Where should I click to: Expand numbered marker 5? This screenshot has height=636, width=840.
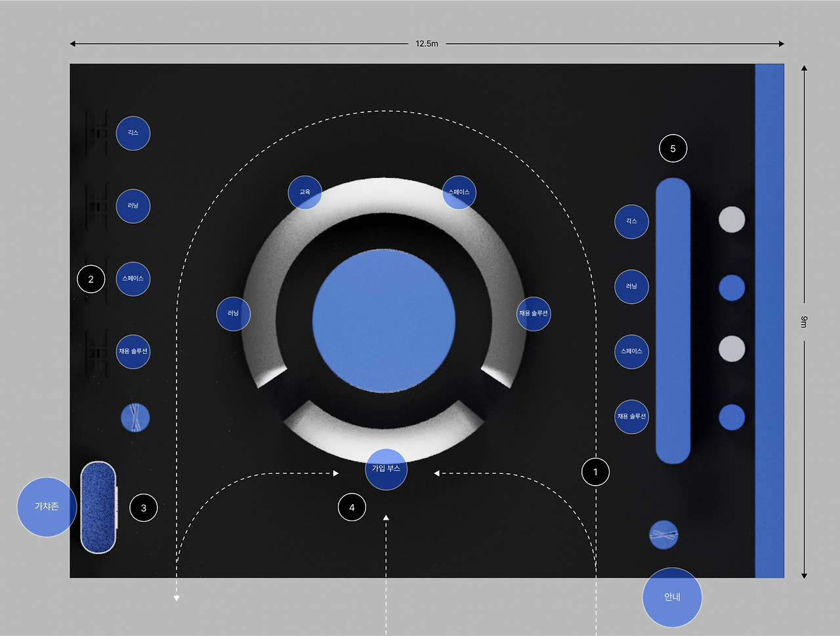(x=673, y=148)
